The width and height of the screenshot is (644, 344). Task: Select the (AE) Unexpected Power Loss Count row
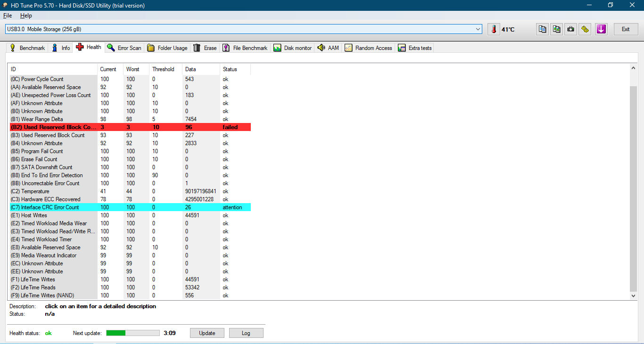(130, 95)
